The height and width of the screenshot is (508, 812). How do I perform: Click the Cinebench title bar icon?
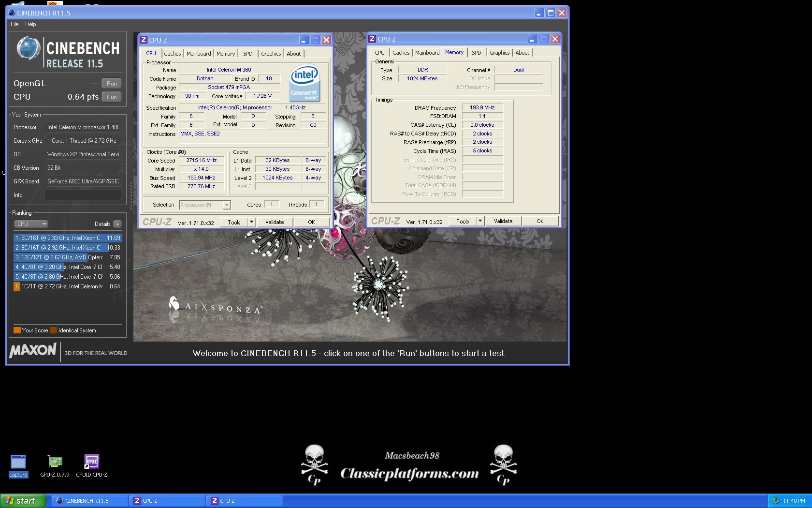point(12,13)
